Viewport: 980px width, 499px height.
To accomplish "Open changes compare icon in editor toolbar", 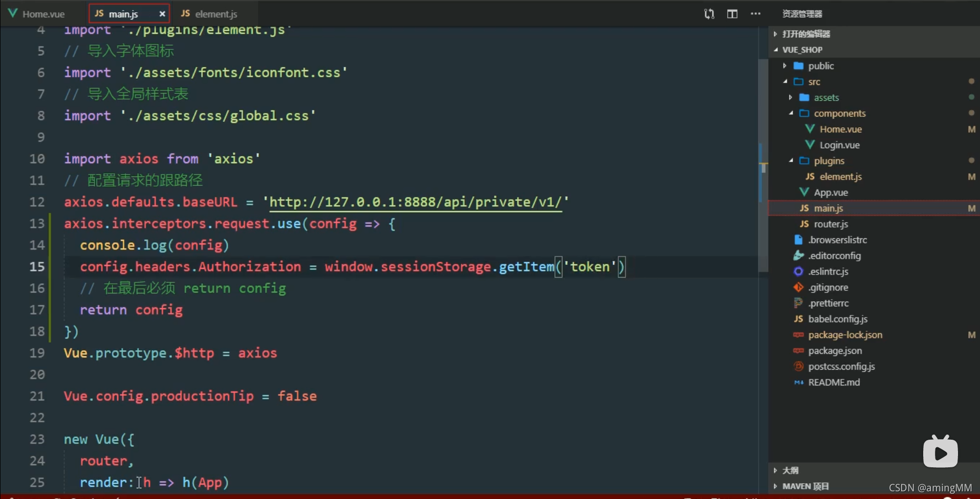I will (x=709, y=14).
